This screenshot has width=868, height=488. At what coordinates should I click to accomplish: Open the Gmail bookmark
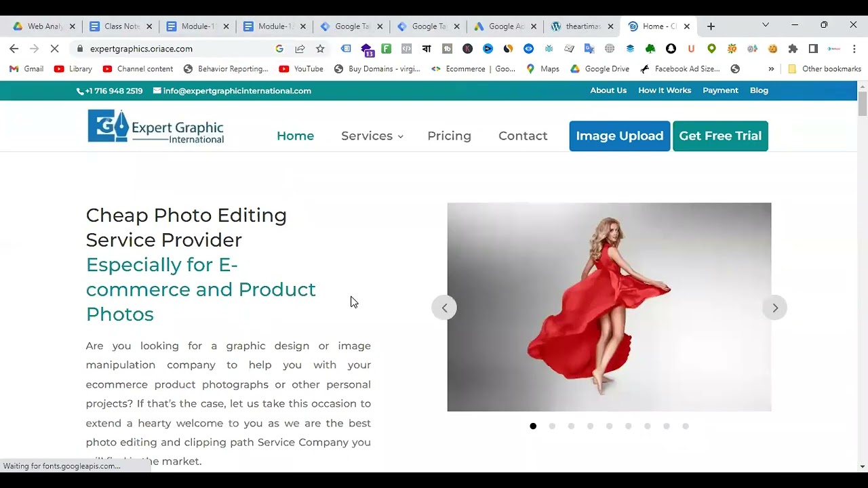(x=26, y=69)
